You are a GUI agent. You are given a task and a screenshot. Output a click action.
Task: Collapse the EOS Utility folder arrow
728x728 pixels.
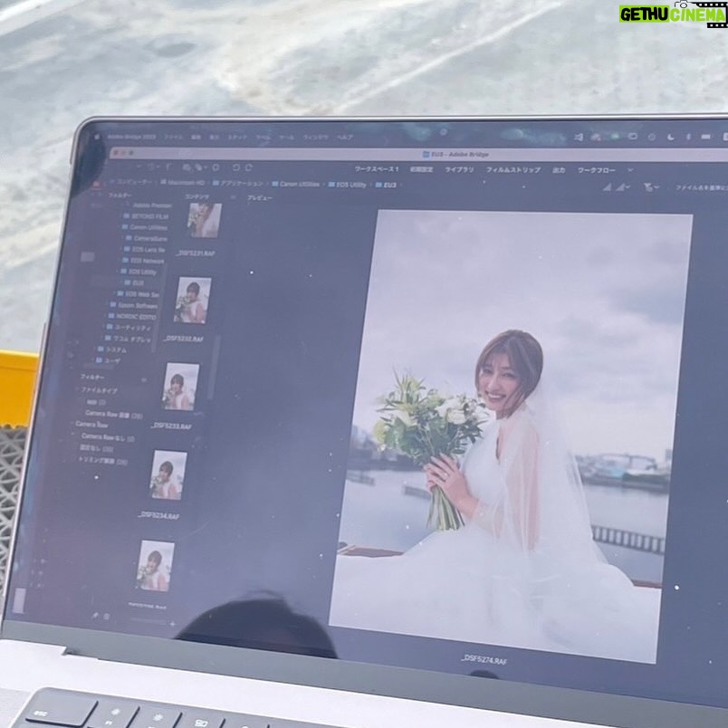click(x=117, y=272)
